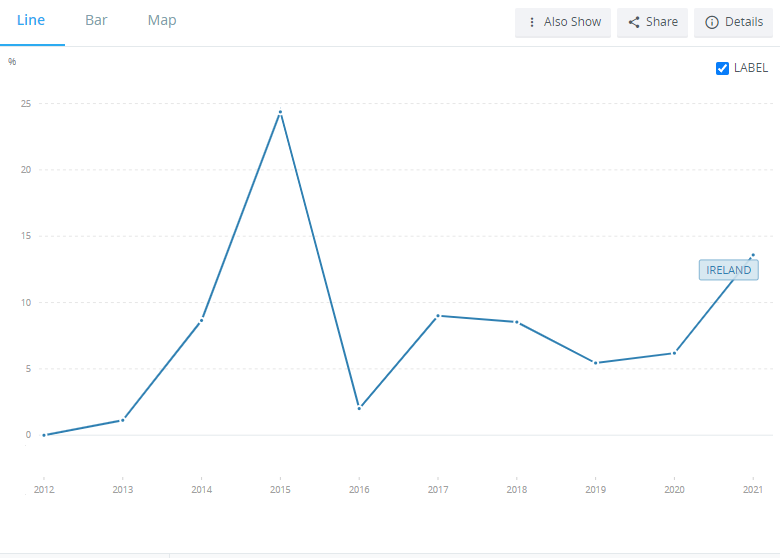The image size is (780, 558).
Task: Click the Also Show three-dot icon
Action: point(532,22)
